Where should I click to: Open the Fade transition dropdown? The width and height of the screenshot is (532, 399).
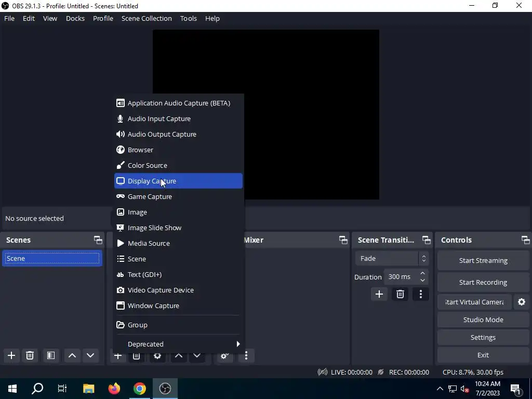pyautogui.click(x=392, y=259)
